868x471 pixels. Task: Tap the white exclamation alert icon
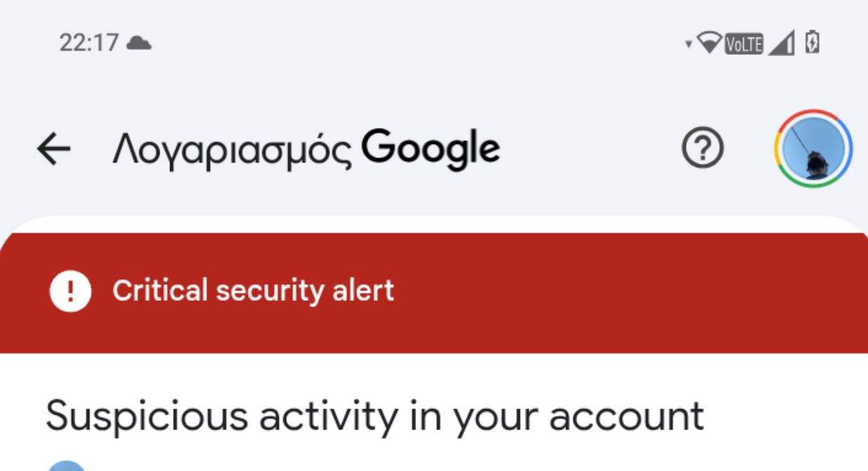[x=70, y=291]
